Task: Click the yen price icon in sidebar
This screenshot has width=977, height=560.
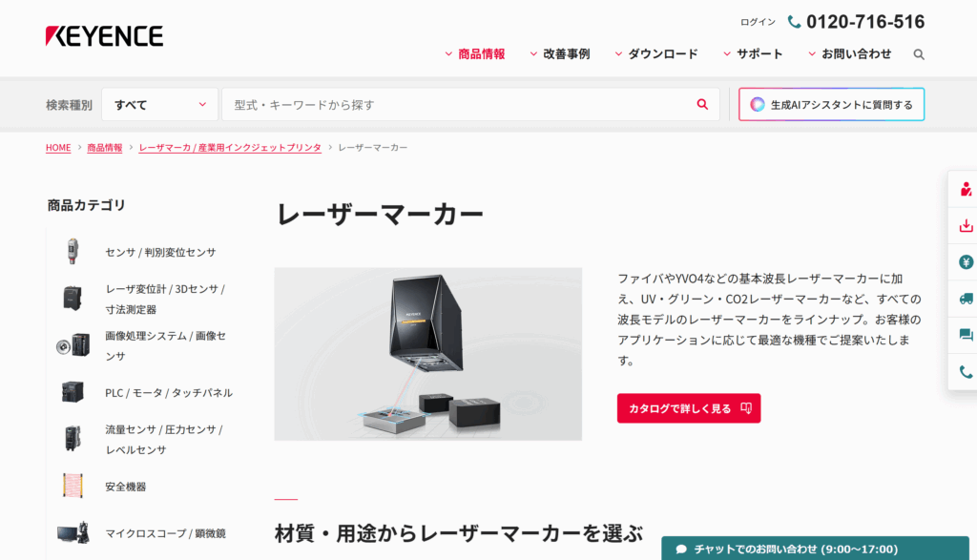Action: pyautogui.click(x=966, y=262)
